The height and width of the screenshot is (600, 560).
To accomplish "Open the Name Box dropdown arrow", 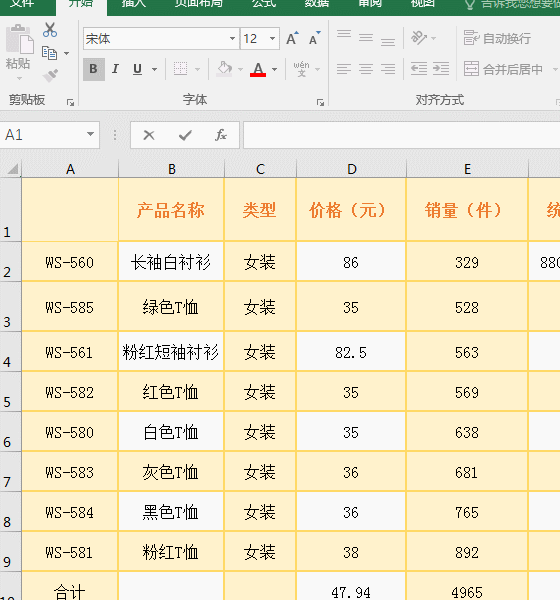I will [x=90, y=134].
